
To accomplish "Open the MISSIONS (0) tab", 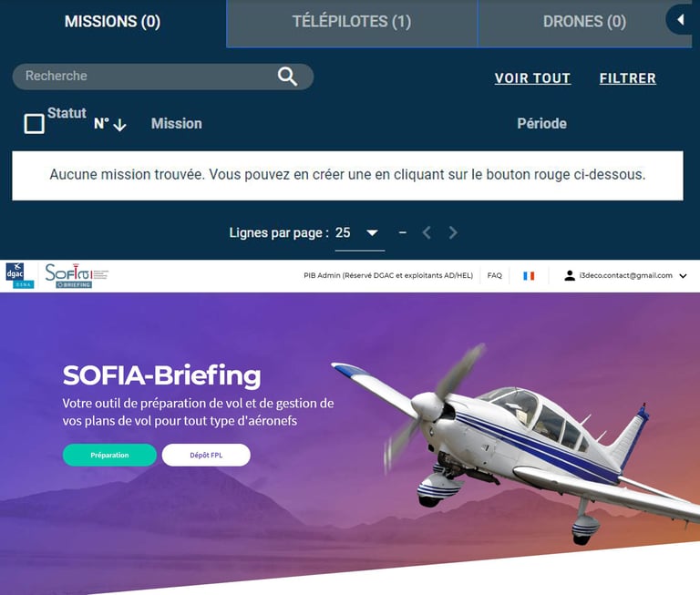I will [112, 22].
